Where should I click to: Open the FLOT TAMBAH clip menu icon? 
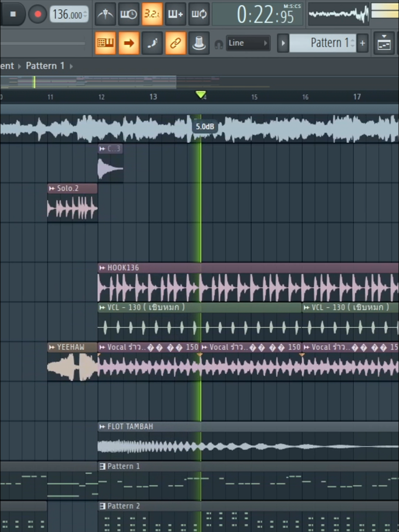pos(102,427)
